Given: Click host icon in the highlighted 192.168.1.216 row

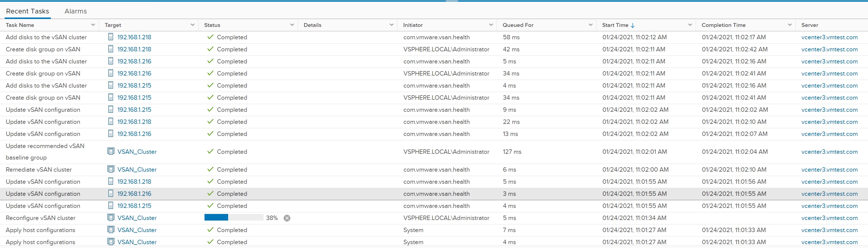Looking at the screenshot, I should [110, 194].
